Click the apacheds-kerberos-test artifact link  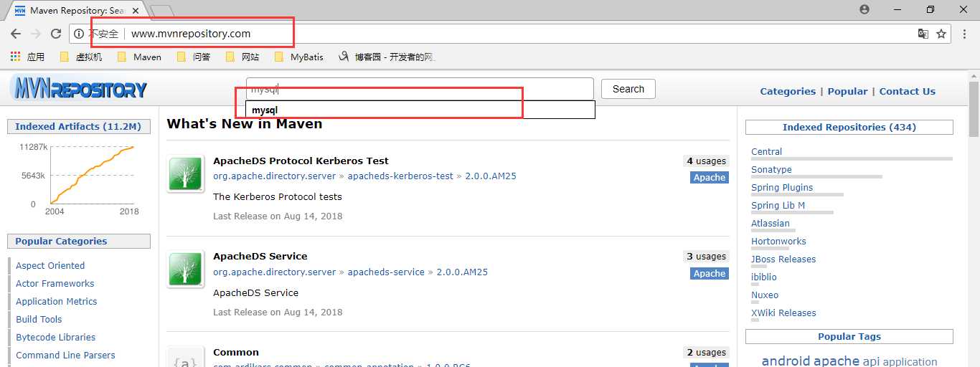(x=400, y=176)
